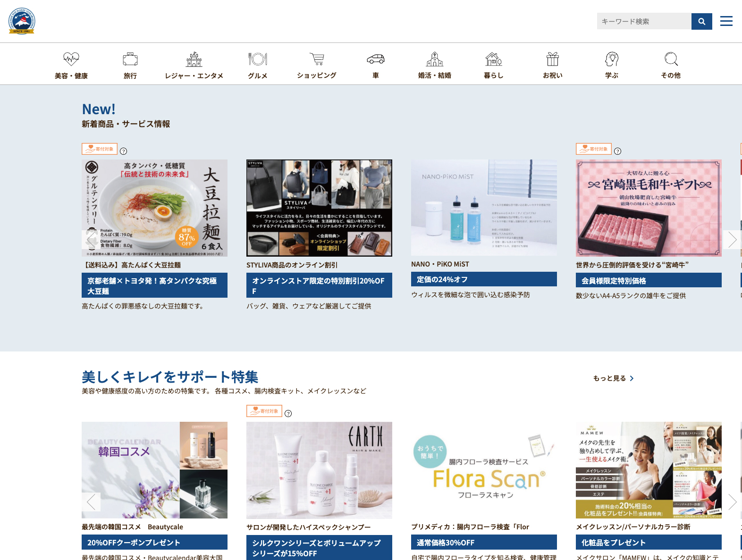This screenshot has width=742, height=560.
Task: Go to next slide in 美しくキレイ carousel
Action: [x=732, y=502]
